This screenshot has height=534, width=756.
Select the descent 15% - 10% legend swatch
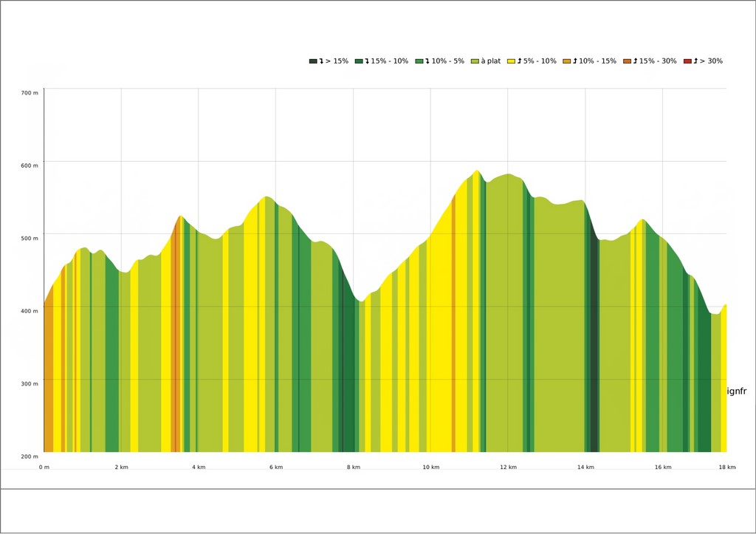359,61
